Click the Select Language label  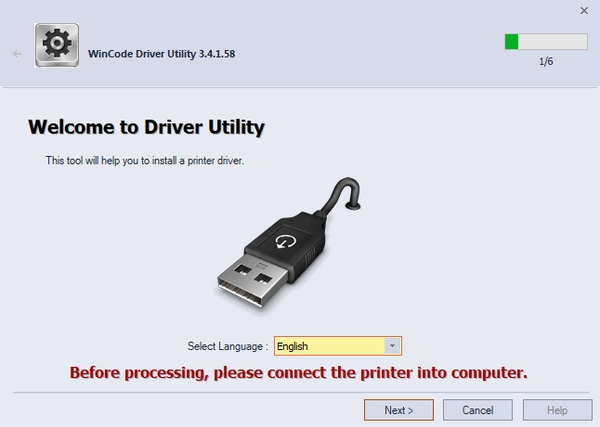tap(228, 346)
